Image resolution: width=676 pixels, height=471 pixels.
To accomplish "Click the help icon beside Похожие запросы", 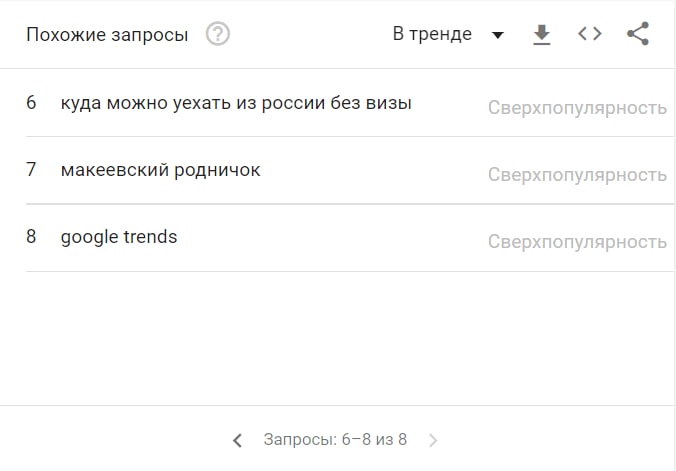I will (217, 34).
